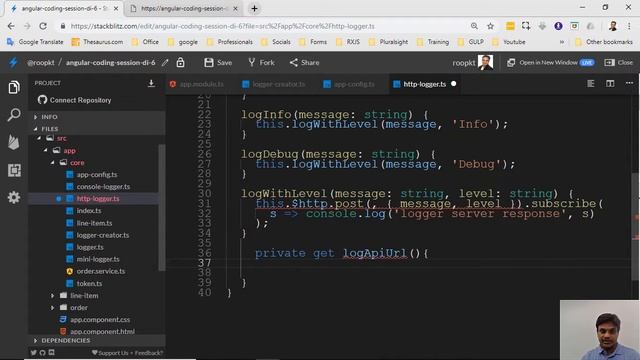Image resolution: width=640 pixels, height=360 pixels.
Task: Select the http-logger.ts editor tab
Action: pos(424,84)
